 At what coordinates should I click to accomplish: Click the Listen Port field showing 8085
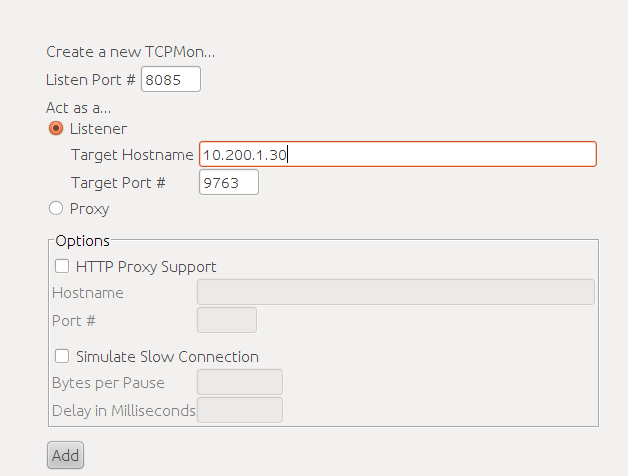pyautogui.click(x=171, y=79)
